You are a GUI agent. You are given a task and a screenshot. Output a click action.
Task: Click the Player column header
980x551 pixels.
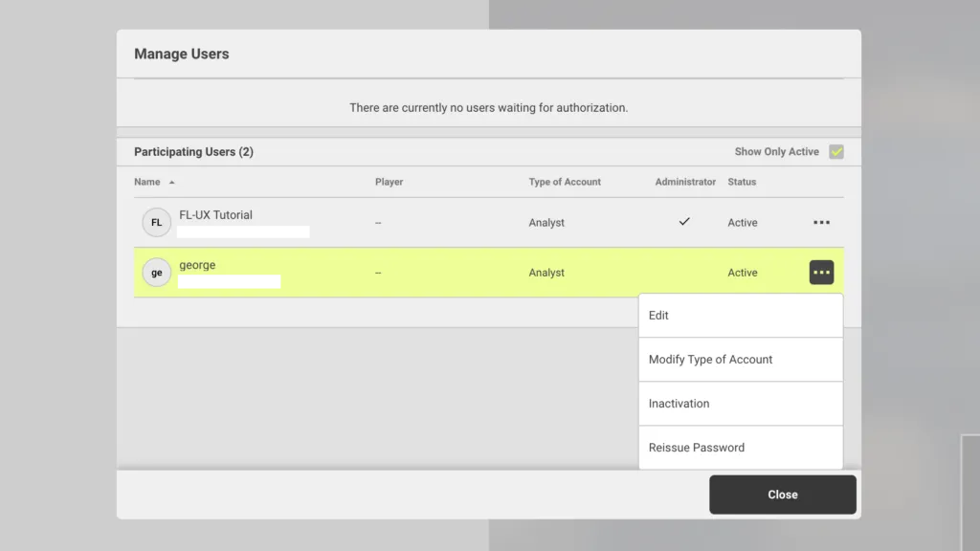389,182
